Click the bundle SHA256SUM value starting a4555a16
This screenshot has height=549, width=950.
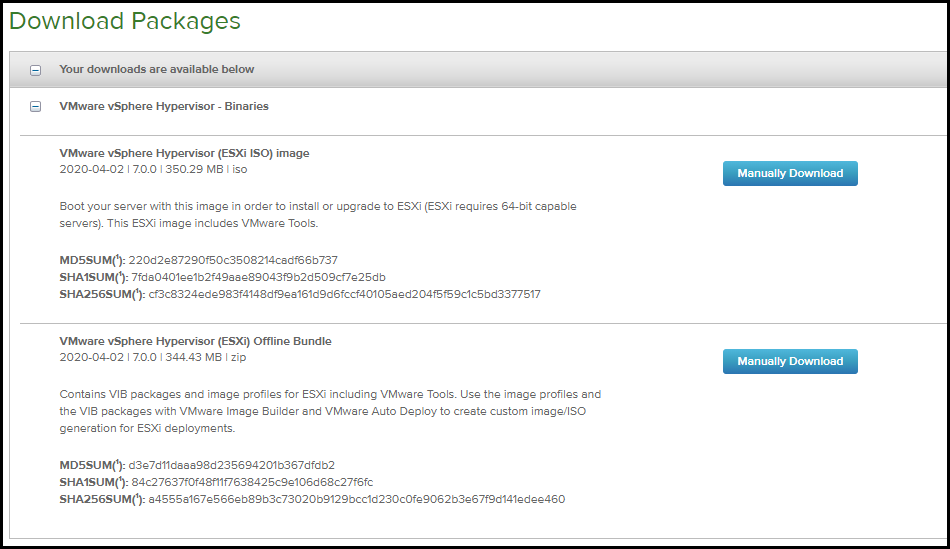point(357,499)
